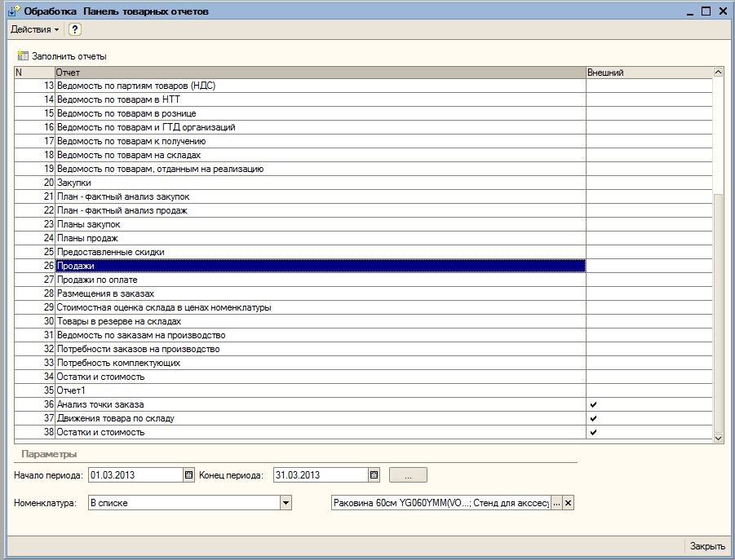Select the Планы закупок report
Viewport: 735px width, 560px height.
tap(321, 224)
